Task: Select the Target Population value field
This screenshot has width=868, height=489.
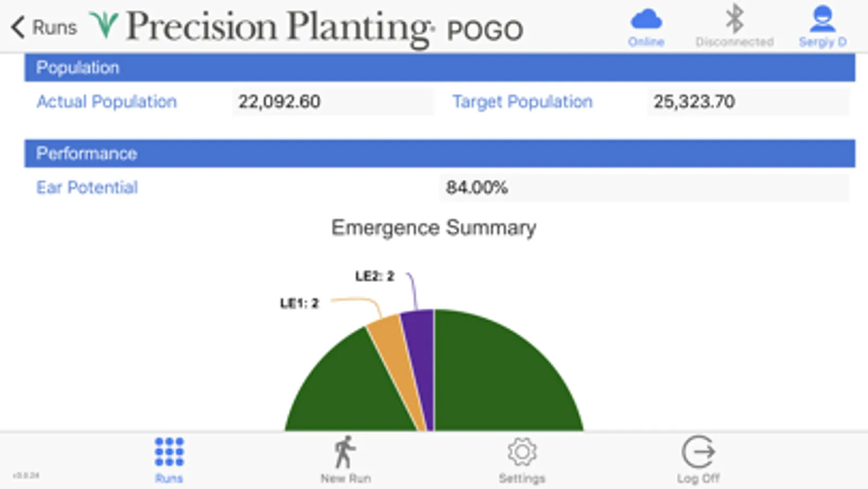Action: (747, 102)
